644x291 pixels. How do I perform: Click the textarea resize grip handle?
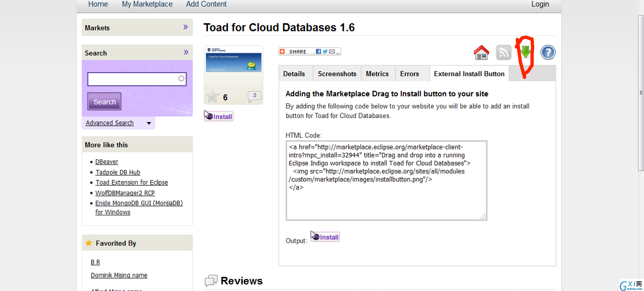tap(482, 216)
